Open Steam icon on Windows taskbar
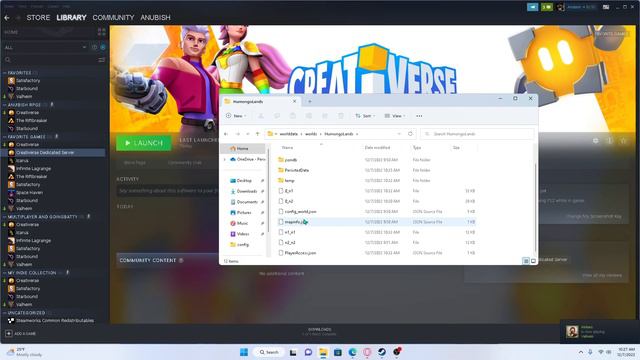Screen dimensions: 640x360 [382, 352]
